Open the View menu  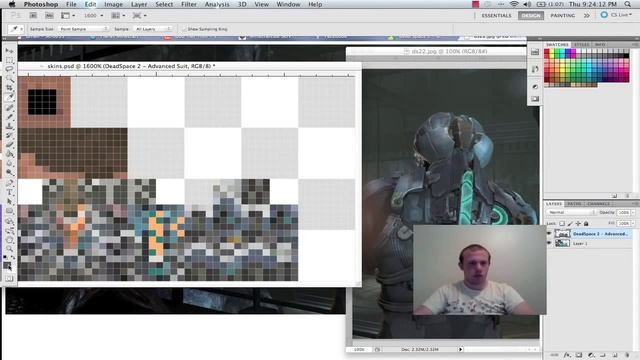point(261,4)
